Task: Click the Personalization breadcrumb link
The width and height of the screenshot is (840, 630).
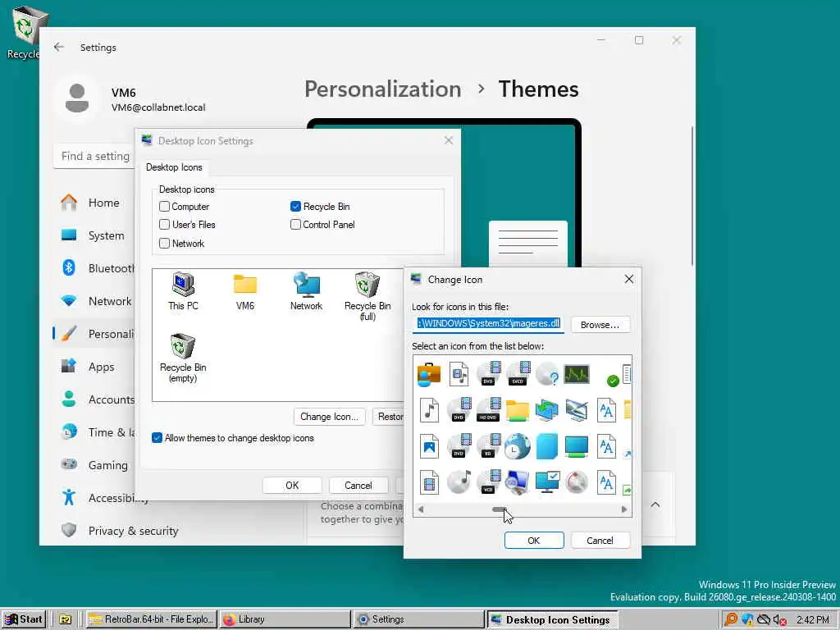Action: [383, 89]
